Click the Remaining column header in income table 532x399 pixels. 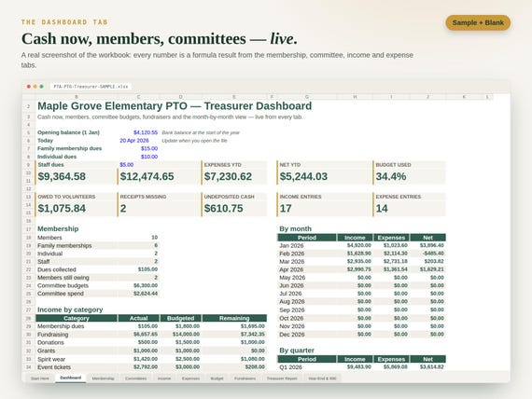[x=234, y=318]
